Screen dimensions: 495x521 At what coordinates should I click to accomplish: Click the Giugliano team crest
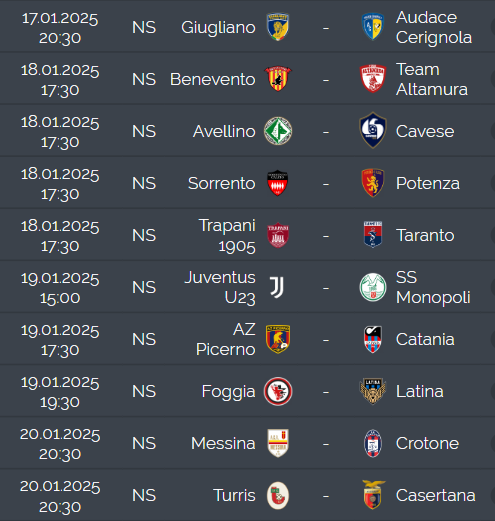(x=278, y=27)
